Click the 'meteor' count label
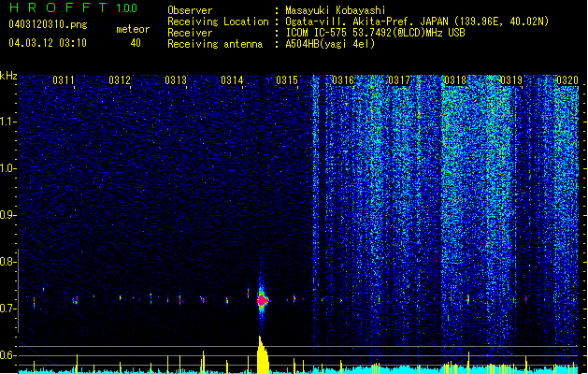The image size is (588, 374). click(133, 29)
